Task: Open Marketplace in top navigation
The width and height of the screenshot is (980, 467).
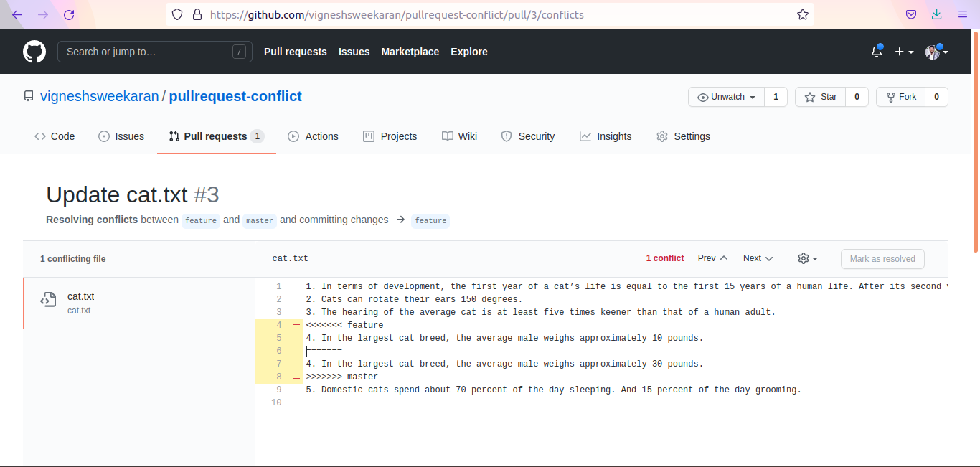Action: (x=410, y=52)
